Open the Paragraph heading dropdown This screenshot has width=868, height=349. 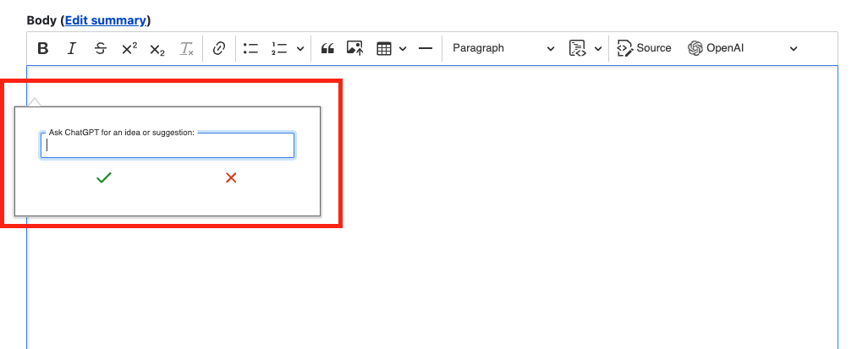pyautogui.click(x=503, y=48)
